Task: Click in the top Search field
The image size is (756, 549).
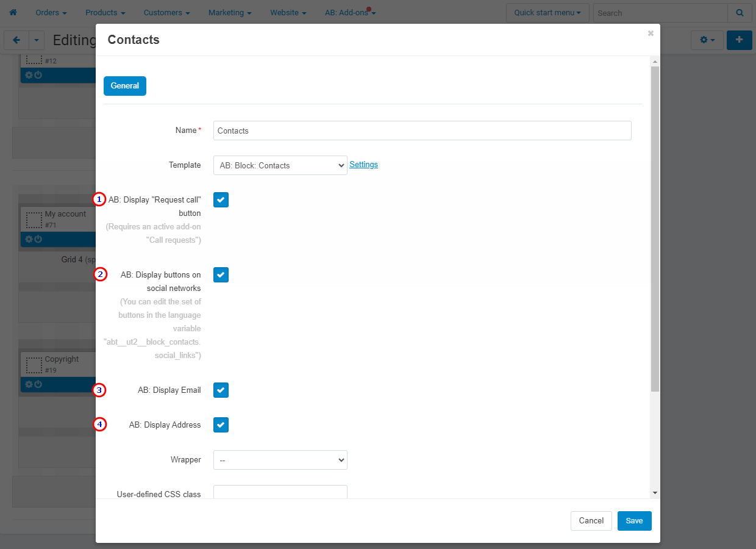Action: (660, 13)
